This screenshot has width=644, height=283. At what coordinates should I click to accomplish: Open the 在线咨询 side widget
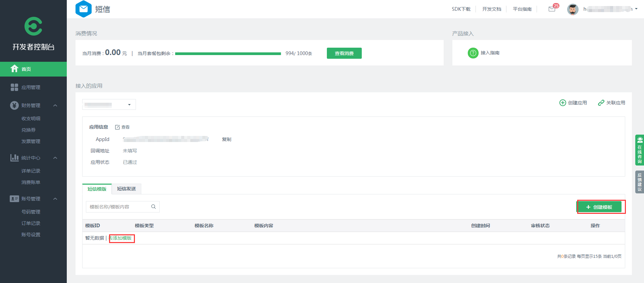(x=640, y=150)
